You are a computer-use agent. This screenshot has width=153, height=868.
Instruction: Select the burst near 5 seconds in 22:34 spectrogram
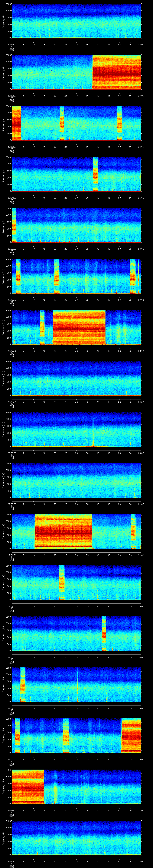[23, 684]
